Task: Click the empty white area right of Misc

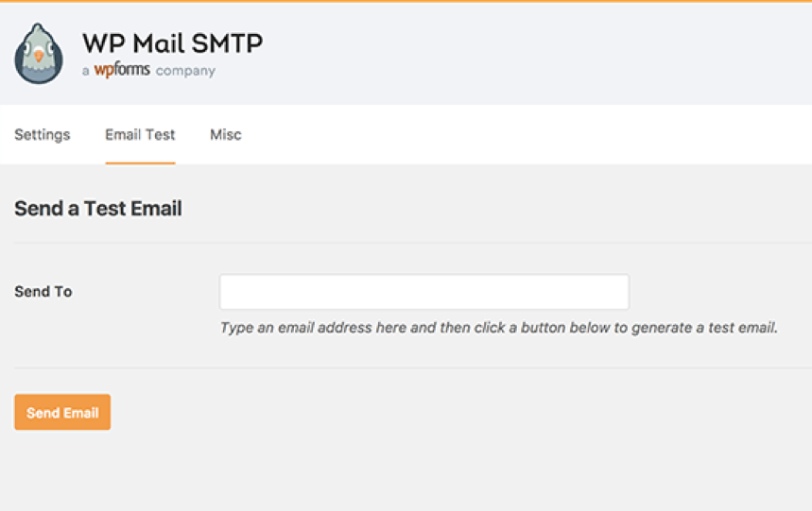Action: (x=520, y=134)
